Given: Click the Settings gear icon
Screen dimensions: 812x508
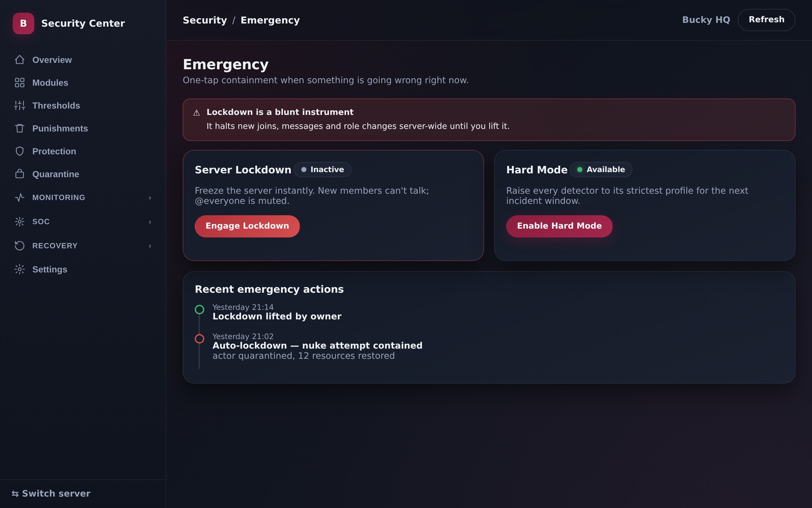Looking at the screenshot, I should (x=20, y=269).
